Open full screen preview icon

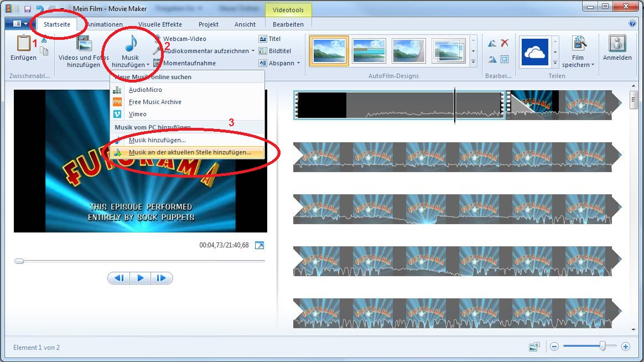[x=259, y=245]
